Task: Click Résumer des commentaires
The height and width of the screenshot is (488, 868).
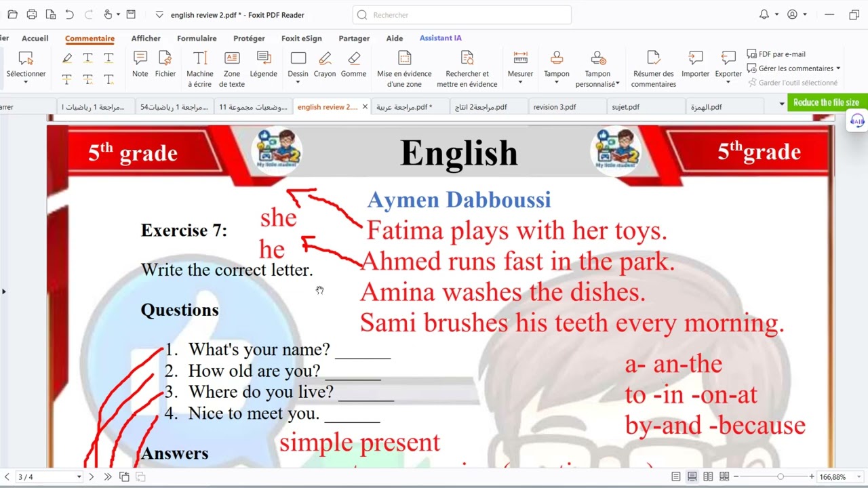Action: pyautogui.click(x=654, y=69)
